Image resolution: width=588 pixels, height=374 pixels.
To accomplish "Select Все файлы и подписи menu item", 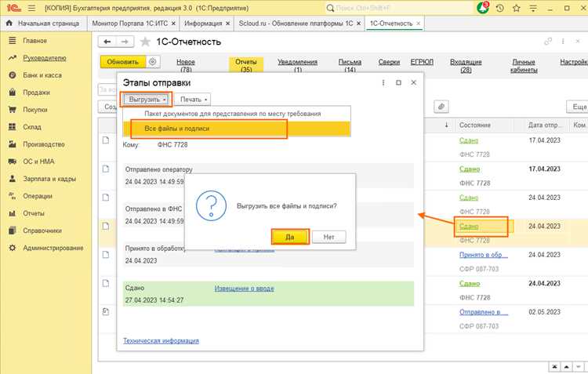I will [237, 129].
